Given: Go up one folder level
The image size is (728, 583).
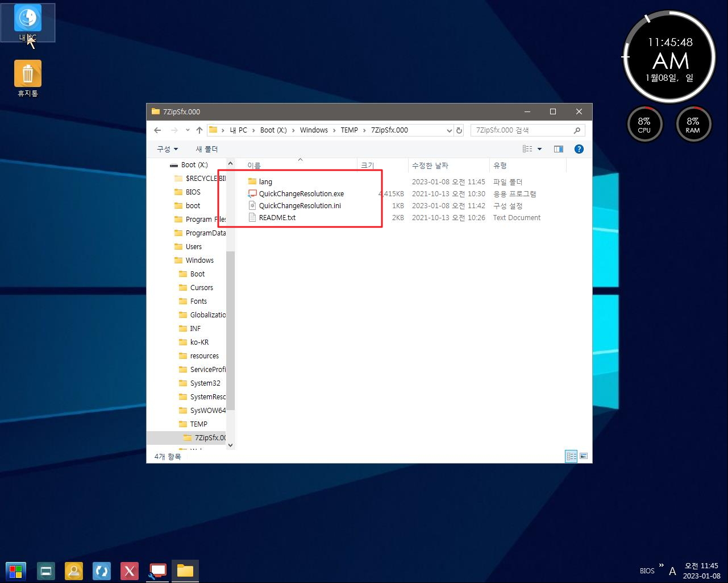Looking at the screenshot, I should coord(199,130).
